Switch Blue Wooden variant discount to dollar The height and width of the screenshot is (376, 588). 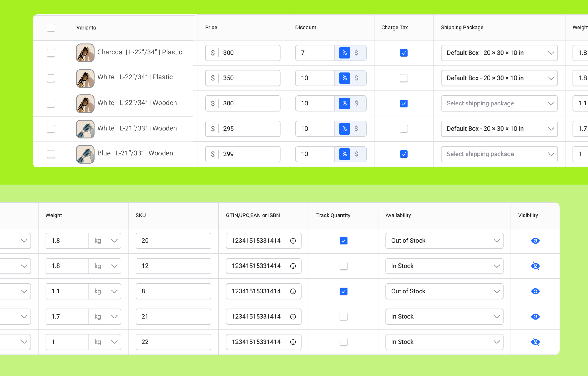(x=356, y=154)
